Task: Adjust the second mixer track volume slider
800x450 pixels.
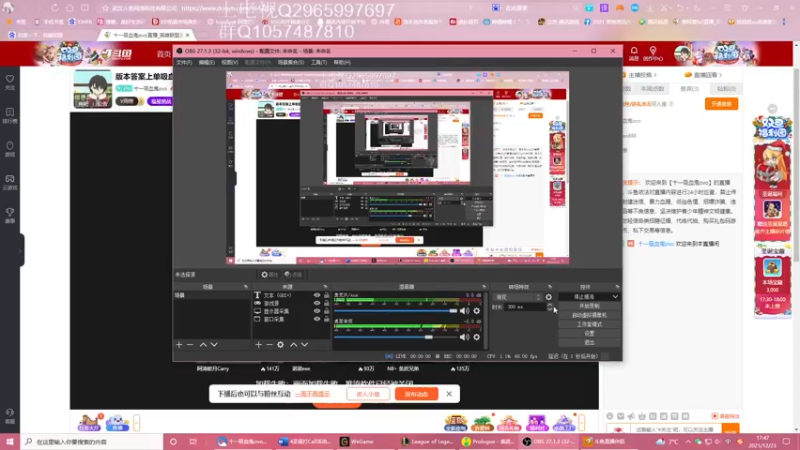Action: 396,337
